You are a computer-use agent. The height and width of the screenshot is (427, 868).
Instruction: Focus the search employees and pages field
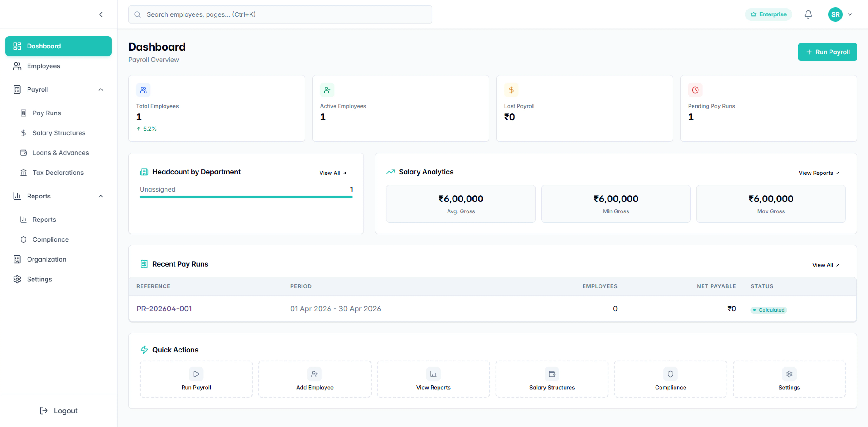(280, 15)
